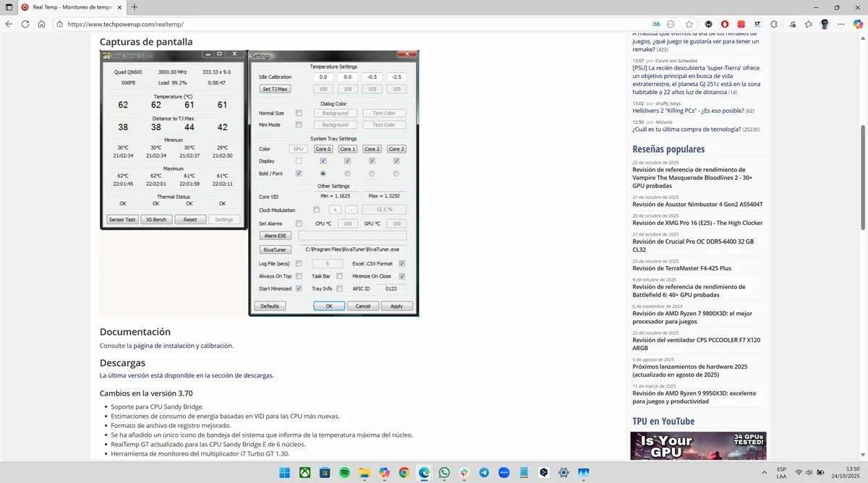Launch Spotify from the taskbar
The image size is (868, 483).
(345, 472)
